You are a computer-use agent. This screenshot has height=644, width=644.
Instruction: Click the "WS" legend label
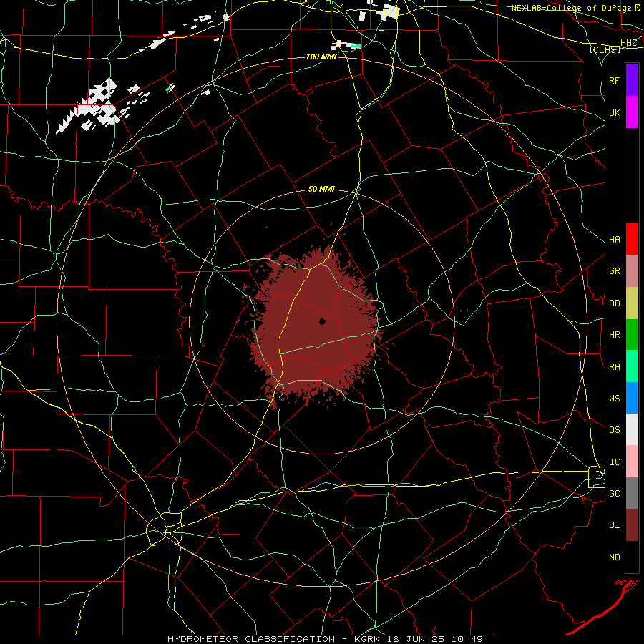click(615, 399)
